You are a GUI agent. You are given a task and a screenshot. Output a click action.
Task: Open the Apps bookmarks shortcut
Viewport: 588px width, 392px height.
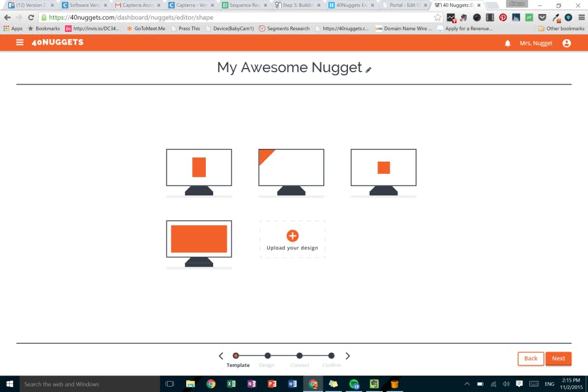coord(13,29)
